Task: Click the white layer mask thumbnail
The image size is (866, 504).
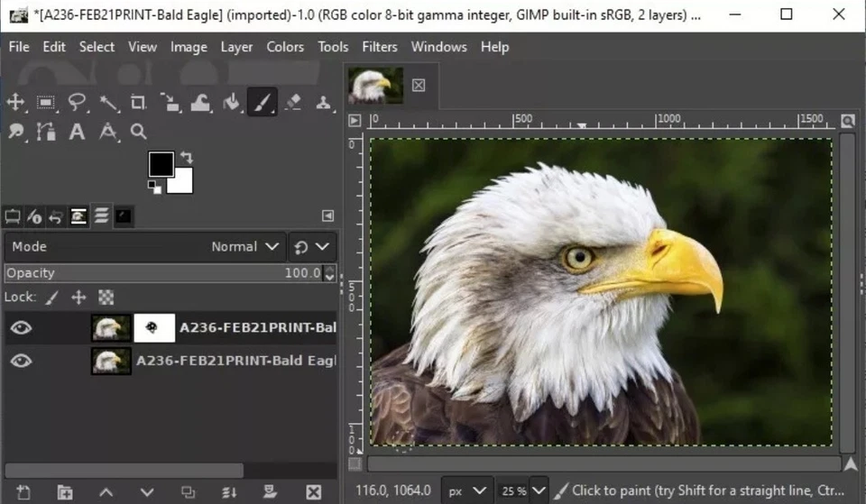Action: (x=153, y=327)
